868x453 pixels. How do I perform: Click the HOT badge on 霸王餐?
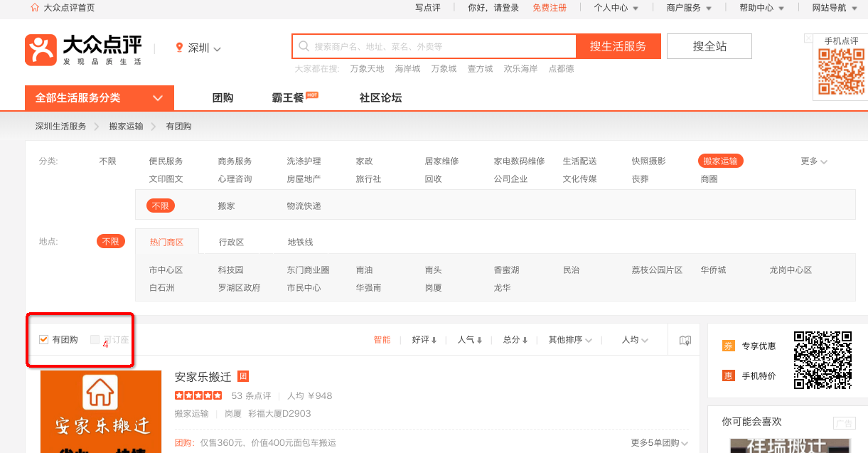tap(312, 95)
